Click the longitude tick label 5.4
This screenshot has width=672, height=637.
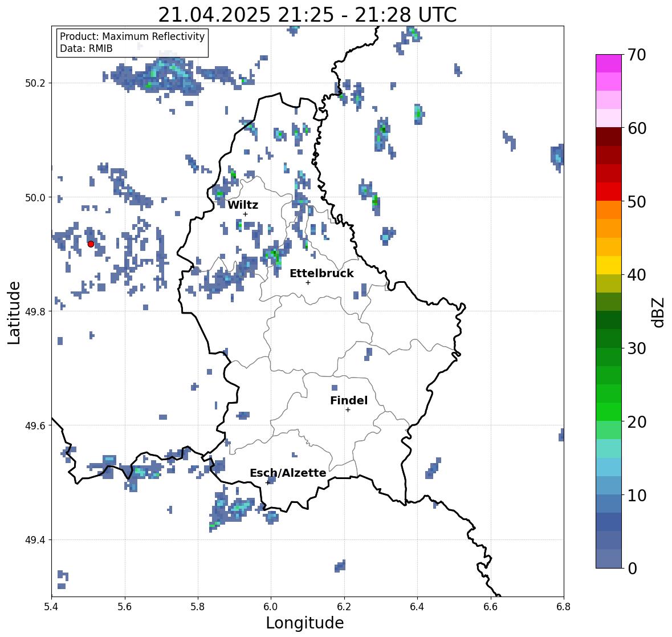51,607
